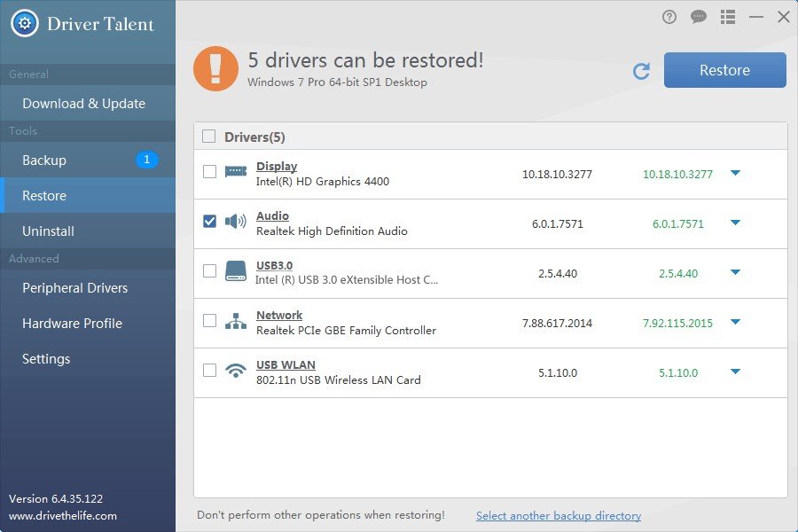Click 802.11n USB Wireless LAN Card text

coord(338,379)
